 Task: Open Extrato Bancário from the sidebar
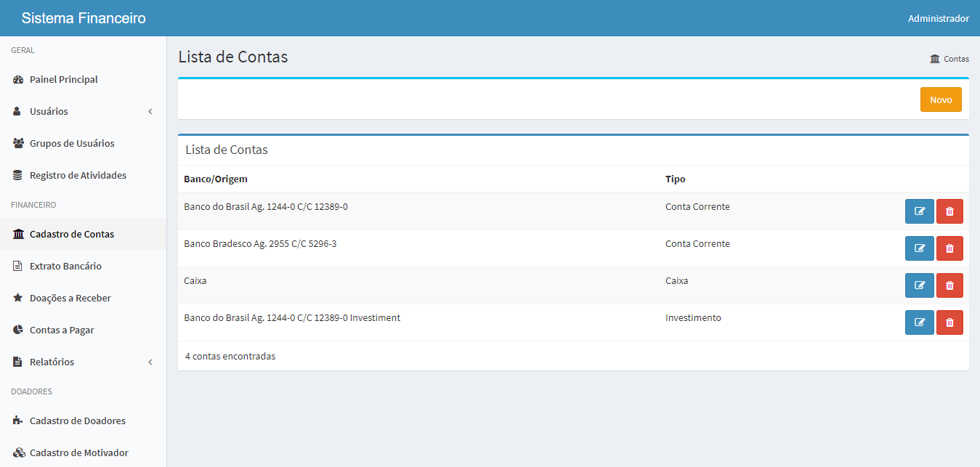tap(65, 266)
